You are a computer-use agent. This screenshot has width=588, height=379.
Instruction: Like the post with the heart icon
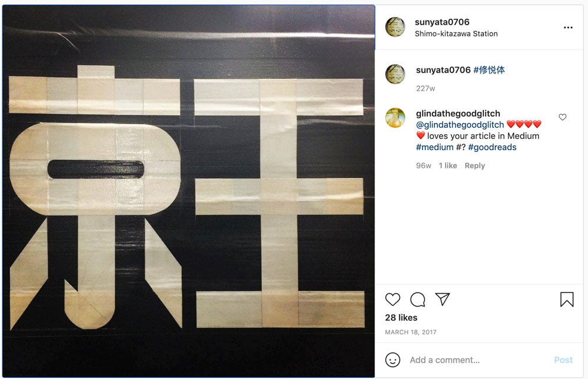[x=393, y=300]
